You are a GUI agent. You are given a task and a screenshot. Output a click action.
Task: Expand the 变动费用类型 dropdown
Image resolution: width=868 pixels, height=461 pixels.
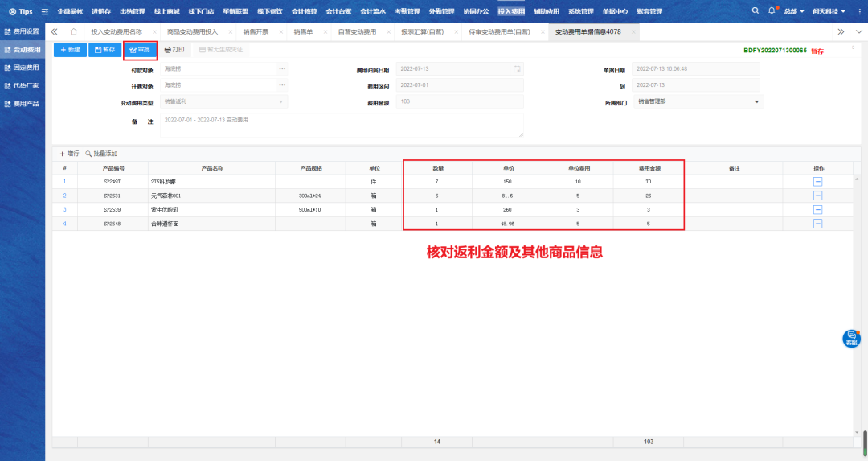point(280,102)
